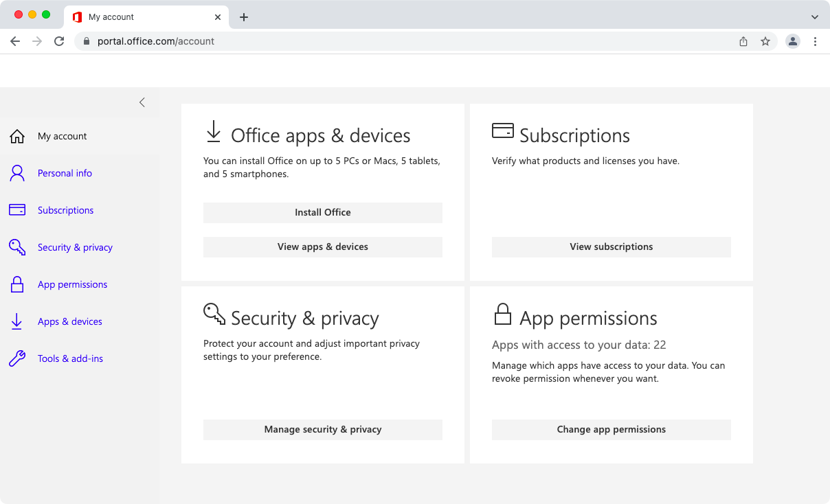Open Apps & devices in the sidebar
This screenshot has width=830, height=504.
click(70, 321)
